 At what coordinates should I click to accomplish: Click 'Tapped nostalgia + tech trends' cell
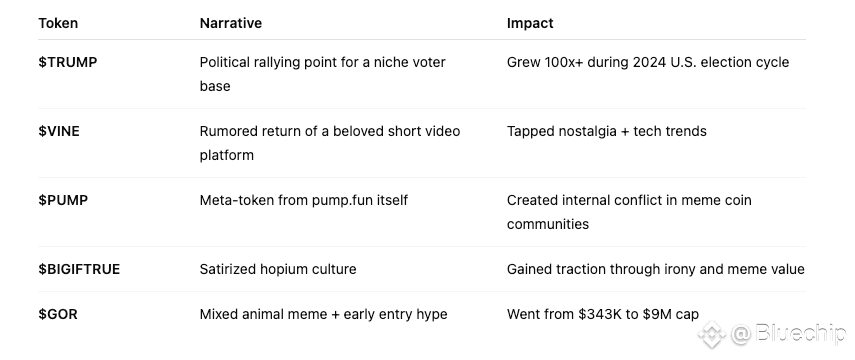coord(607,131)
